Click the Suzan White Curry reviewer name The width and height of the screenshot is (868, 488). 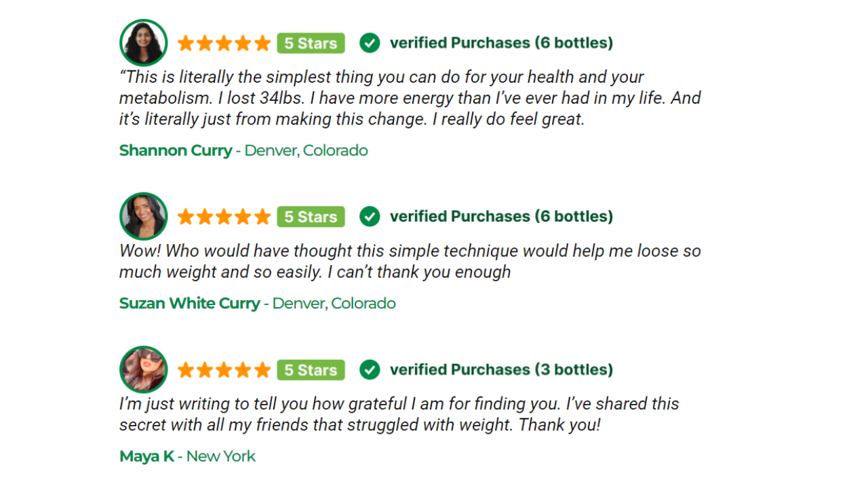[x=190, y=304]
